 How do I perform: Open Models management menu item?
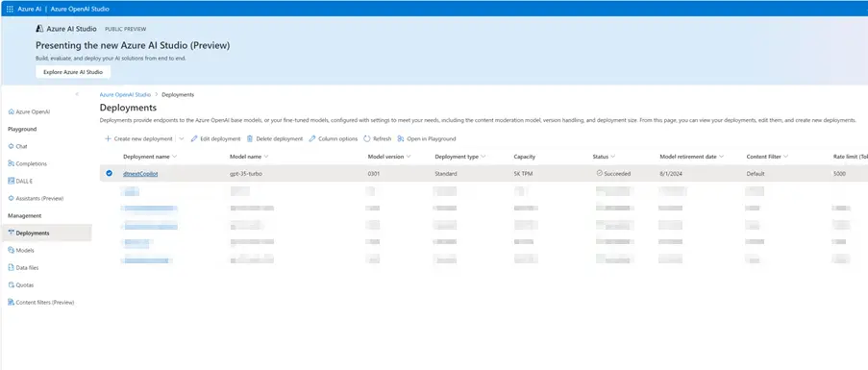[x=25, y=250]
